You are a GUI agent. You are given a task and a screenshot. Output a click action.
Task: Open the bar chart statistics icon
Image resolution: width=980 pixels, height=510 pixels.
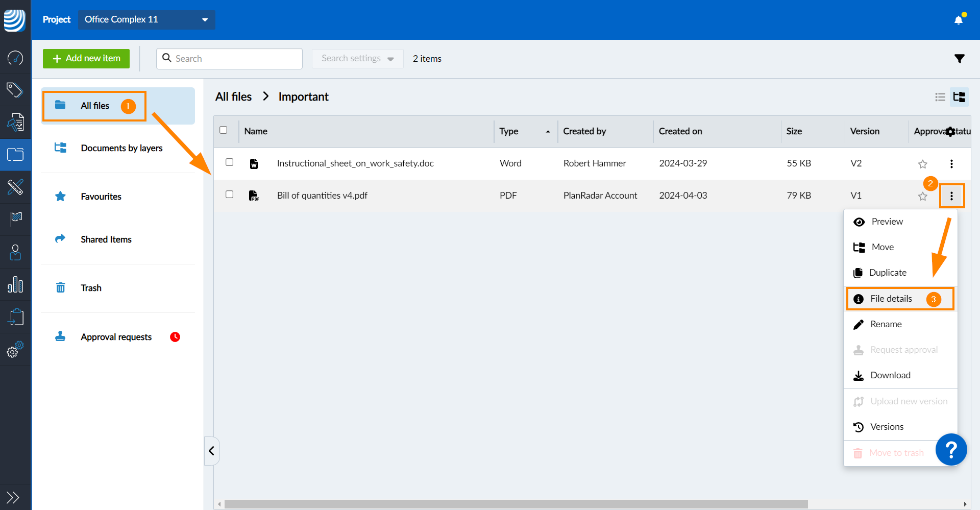pyautogui.click(x=15, y=284)
